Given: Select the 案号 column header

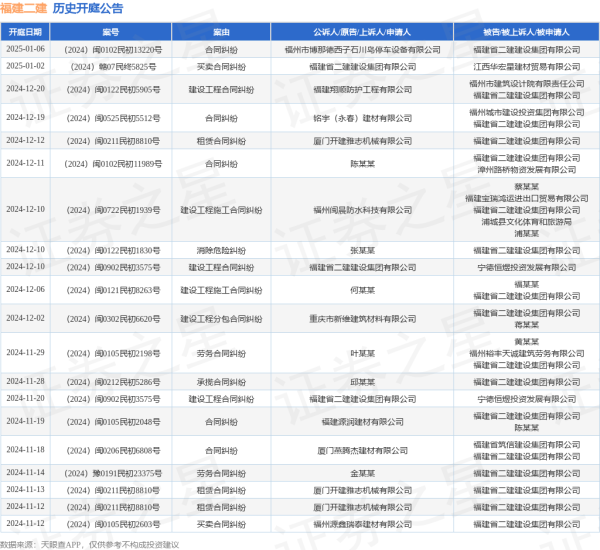Looking at the screenshot, I should coord(111,32).
